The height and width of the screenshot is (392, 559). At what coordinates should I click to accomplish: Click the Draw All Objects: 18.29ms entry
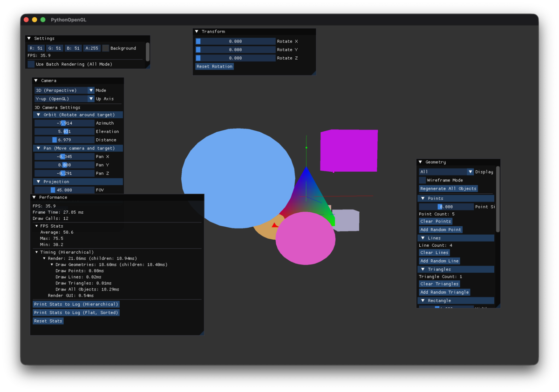(x=87, y=289)
